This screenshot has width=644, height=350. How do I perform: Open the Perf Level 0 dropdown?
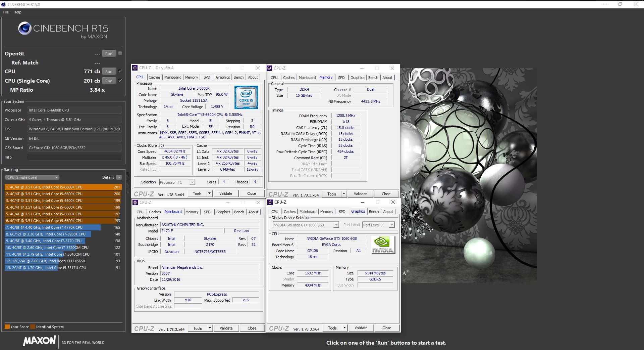378,225
